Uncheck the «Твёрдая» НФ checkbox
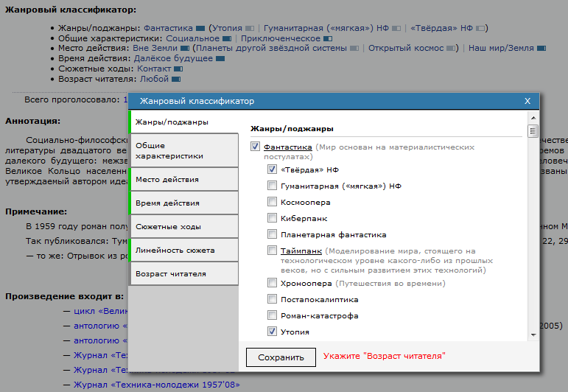The height and width of the screenshot is (392, 568). (x=272, y=169)
